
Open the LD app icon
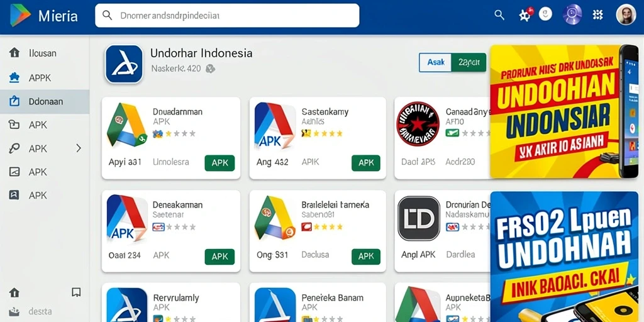(419, 218)
